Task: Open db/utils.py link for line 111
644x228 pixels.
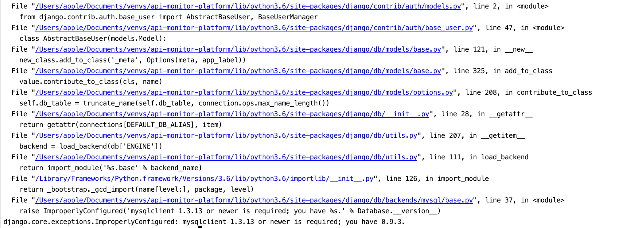Action: 226,157
